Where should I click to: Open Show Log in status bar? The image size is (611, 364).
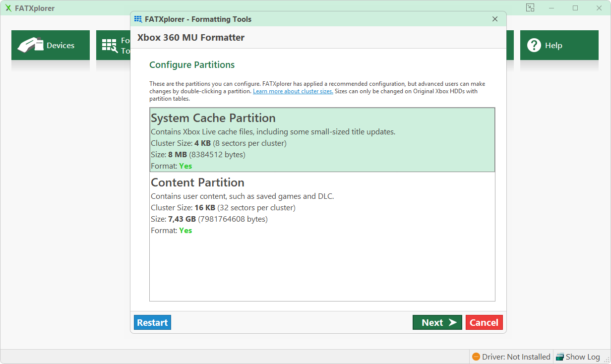(x=578, y=357)
